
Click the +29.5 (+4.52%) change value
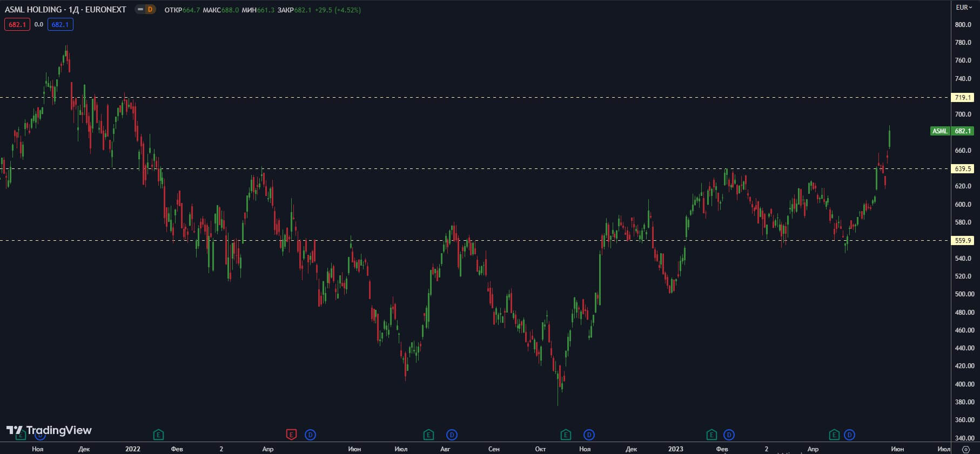coord(338,10)
